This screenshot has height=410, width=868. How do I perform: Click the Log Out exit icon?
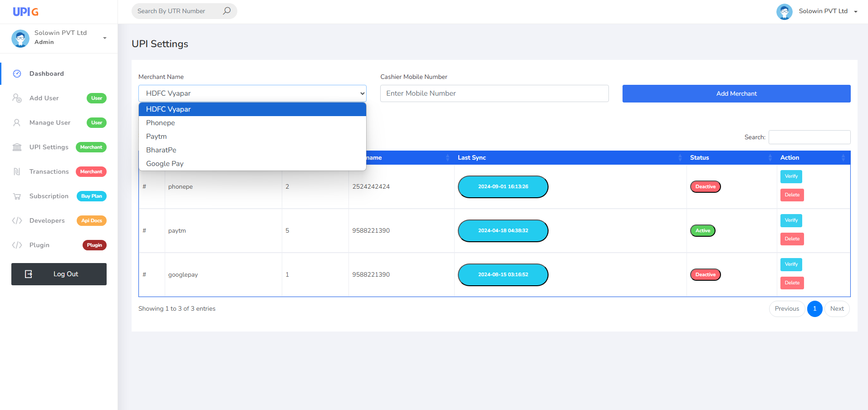(29, 274)
